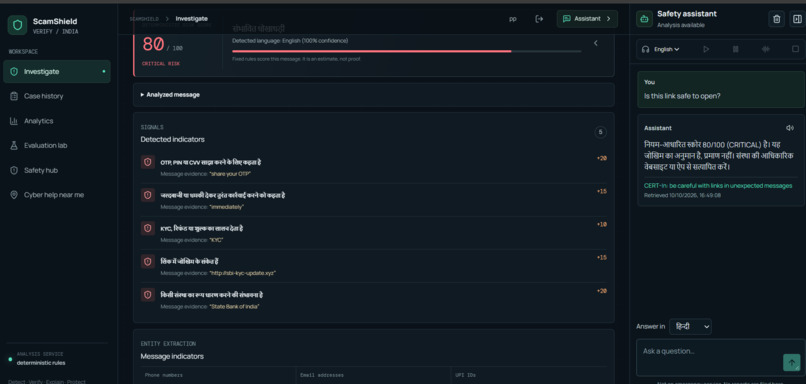Click the map pin icon in sidebar
This screenshot has width=806, height=384.
(14, 195)
